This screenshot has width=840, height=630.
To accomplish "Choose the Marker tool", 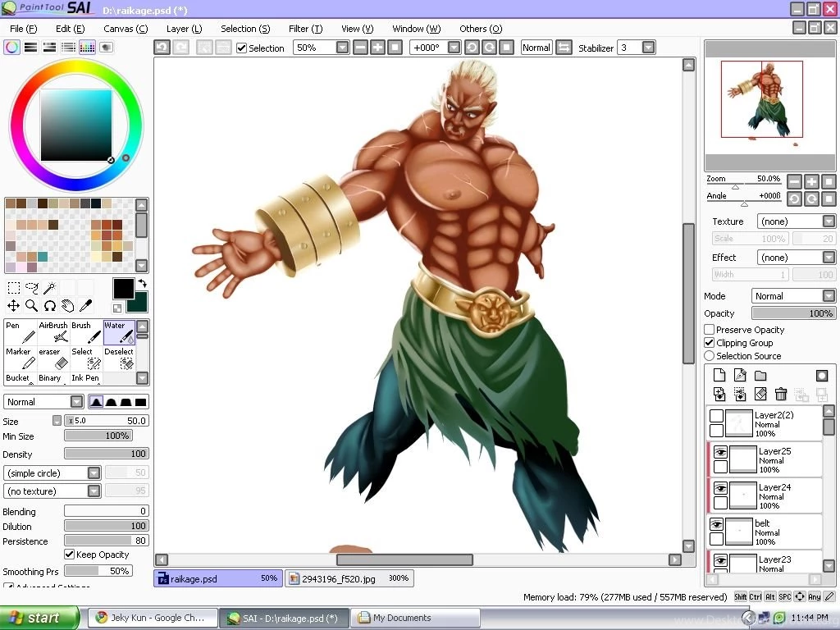I will point(21,358).
